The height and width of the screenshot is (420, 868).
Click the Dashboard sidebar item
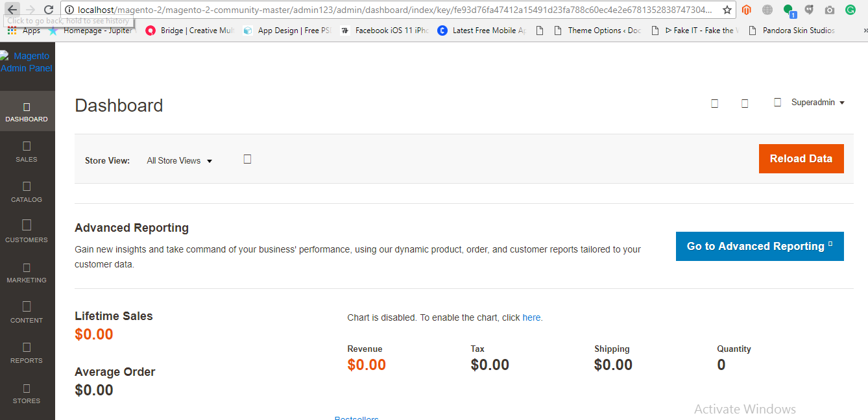[x=27, y=112]
